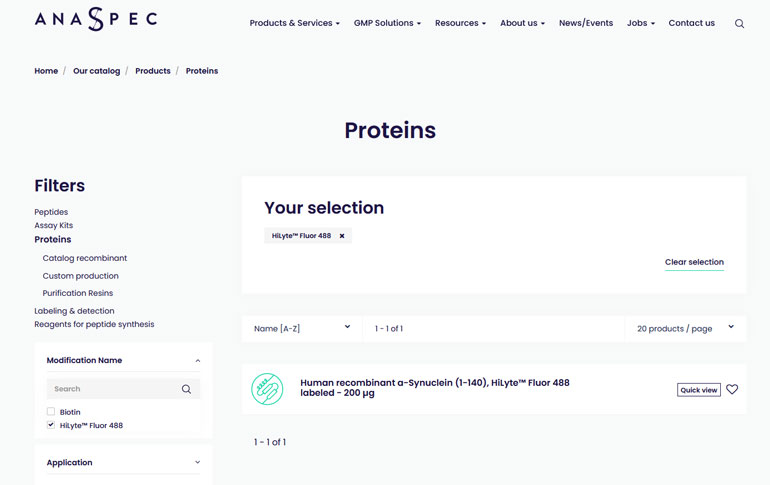Click the Quick view button
Image resolution: width=770 pixels, height=485 pixels.
tap(698, 390)
